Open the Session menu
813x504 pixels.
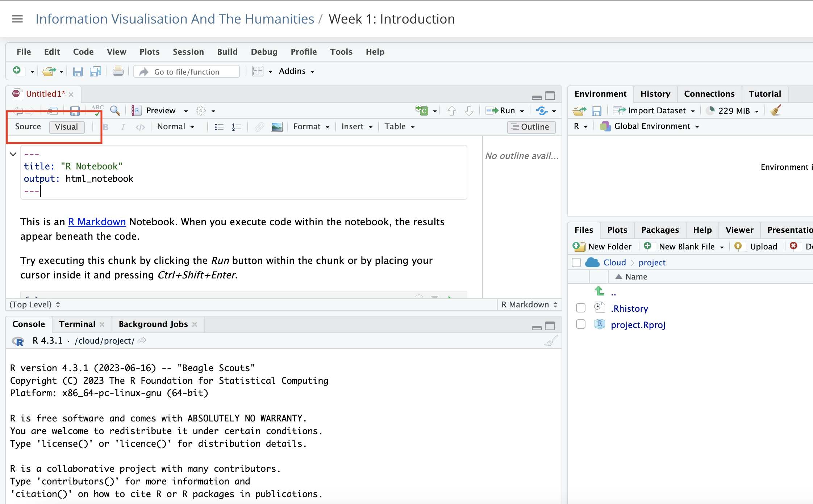[x=188, y=52]
